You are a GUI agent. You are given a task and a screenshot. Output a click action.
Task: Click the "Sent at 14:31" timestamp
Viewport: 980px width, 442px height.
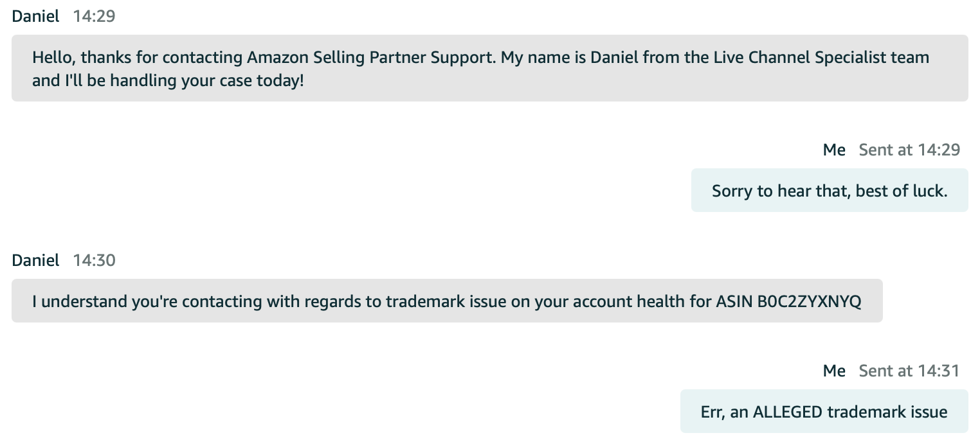pos(909,371)
